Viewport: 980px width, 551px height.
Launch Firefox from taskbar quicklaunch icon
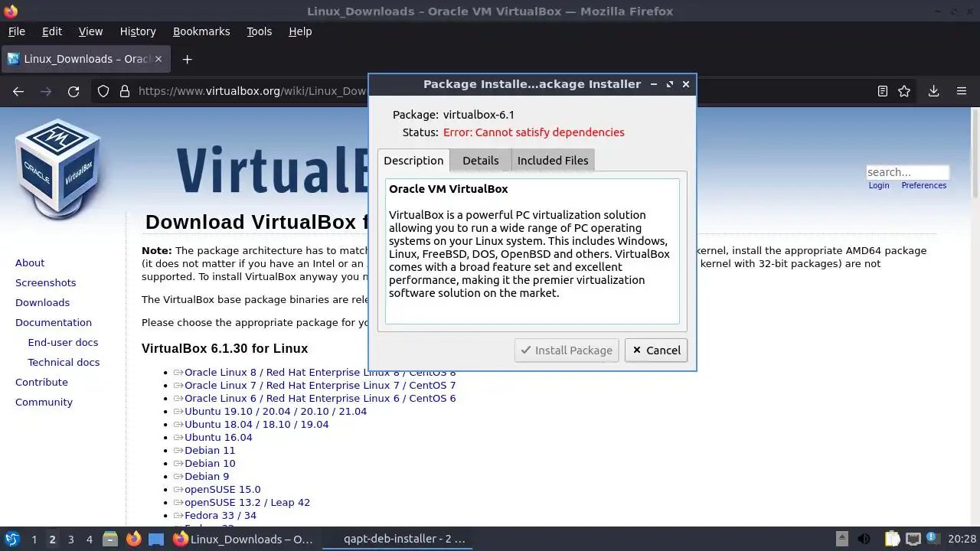[133, 539]
